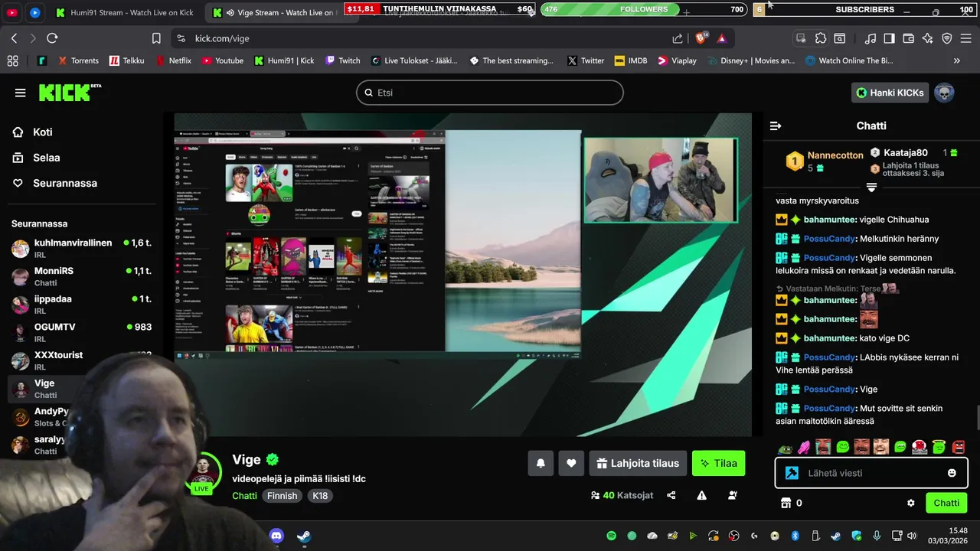Expand leaderboard with the chevron under Nannecotton
The image size is (980, 551).
pos(871,187)
